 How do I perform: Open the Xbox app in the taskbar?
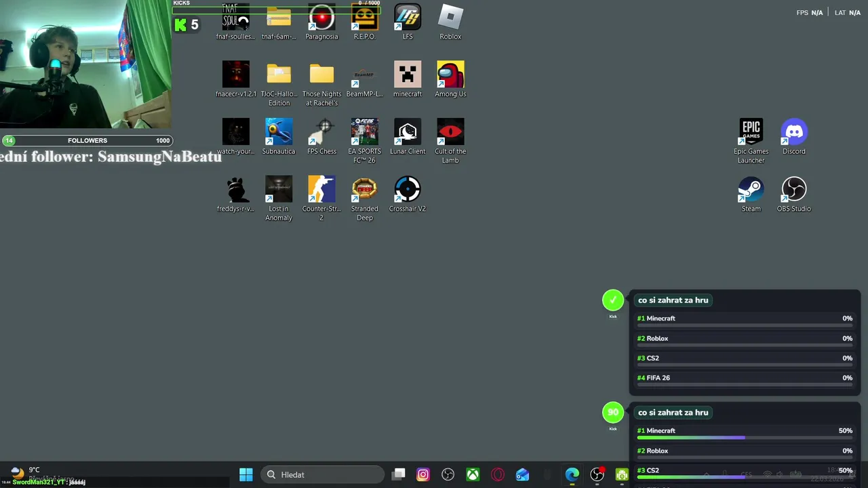[x=473, y=474]
